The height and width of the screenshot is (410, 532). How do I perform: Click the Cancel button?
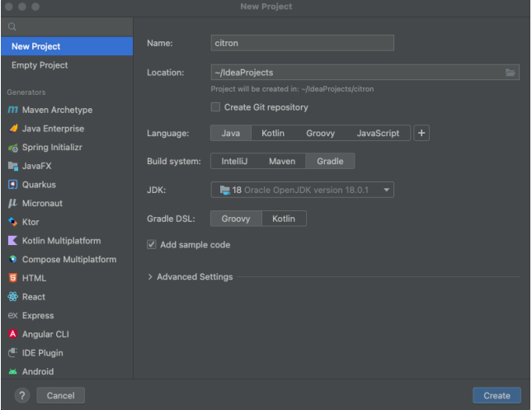(x=61, y=395)
